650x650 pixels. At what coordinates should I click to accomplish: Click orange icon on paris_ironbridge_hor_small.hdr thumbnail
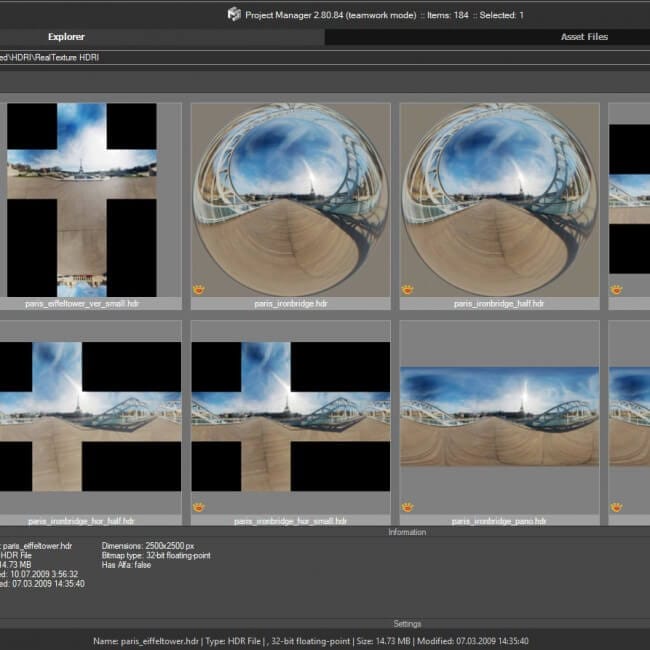click(x=199, y=507)
